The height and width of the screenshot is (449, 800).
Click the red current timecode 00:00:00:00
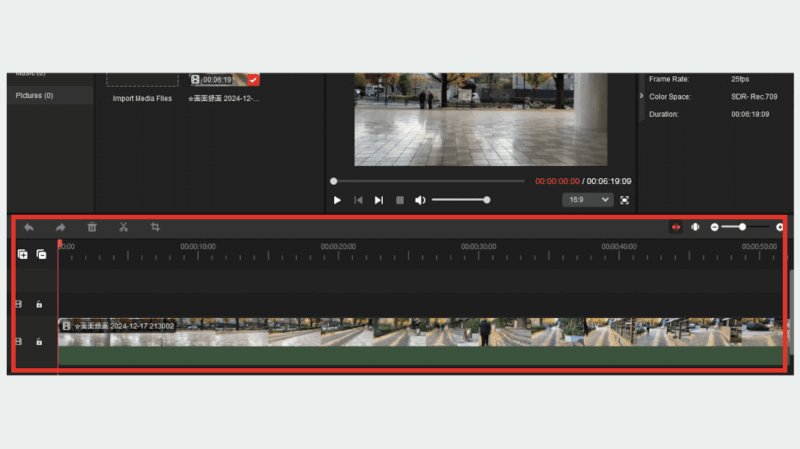coord(557,181)
